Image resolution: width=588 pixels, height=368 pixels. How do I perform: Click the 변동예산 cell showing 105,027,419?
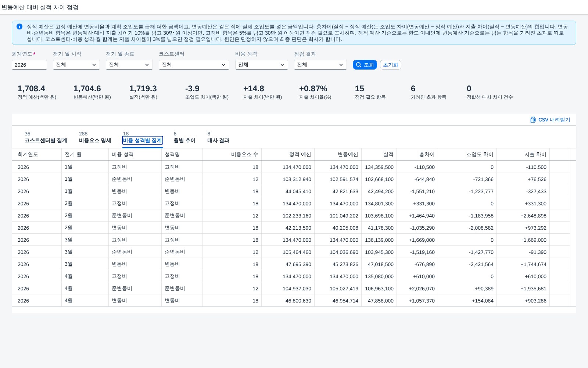338,289
